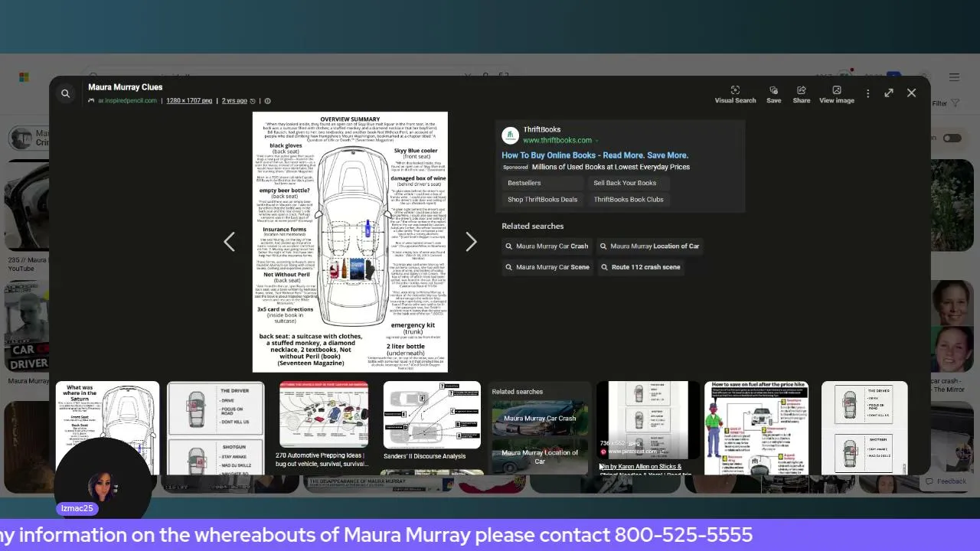Open ThriftBooks Book Clubs
980x551 pixels.
[629, 200]
